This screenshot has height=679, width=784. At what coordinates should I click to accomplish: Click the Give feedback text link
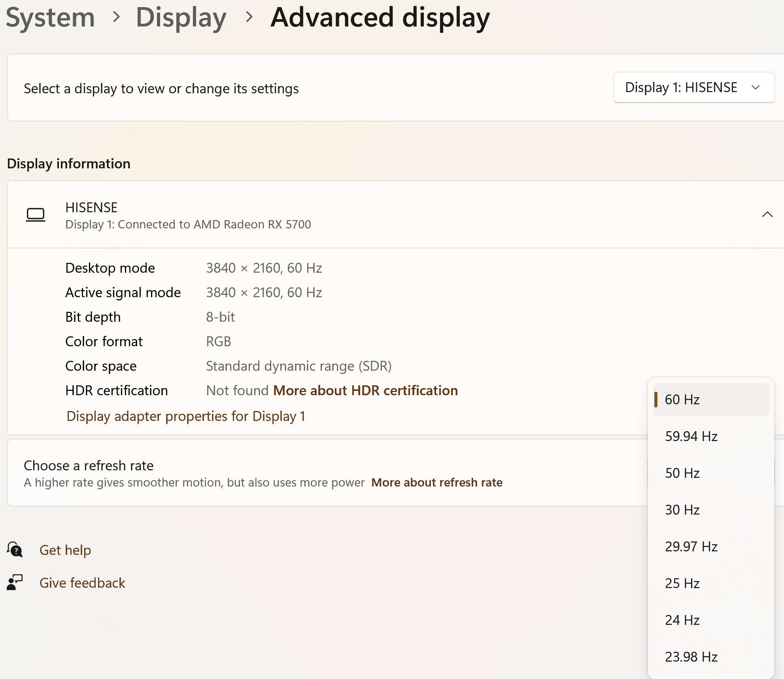click(x=82, y=583)
